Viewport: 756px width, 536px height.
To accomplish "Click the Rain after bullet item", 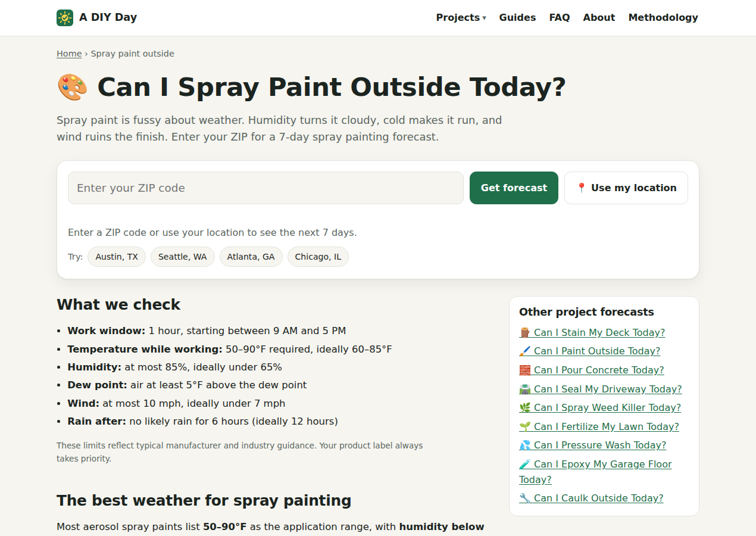I will pos(202,421).
